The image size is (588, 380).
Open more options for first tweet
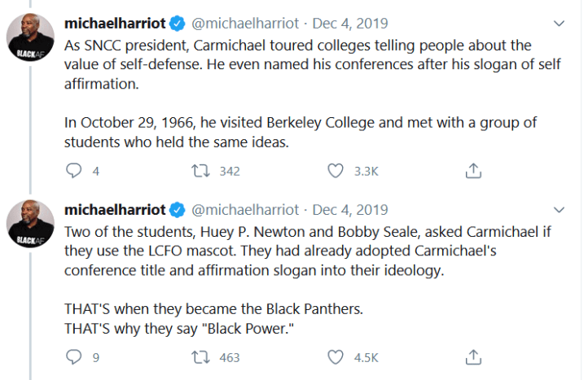558,24
